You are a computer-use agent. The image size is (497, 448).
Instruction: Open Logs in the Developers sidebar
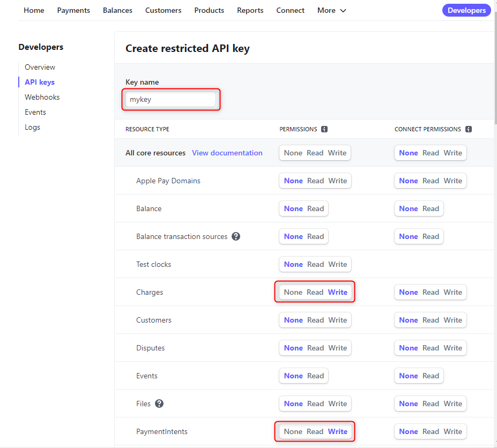point(32,127)
